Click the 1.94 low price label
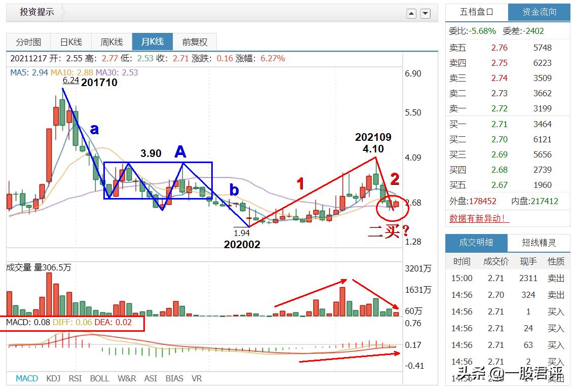The width and height of the screenshot is (574, 392). (x=242, y=233)
